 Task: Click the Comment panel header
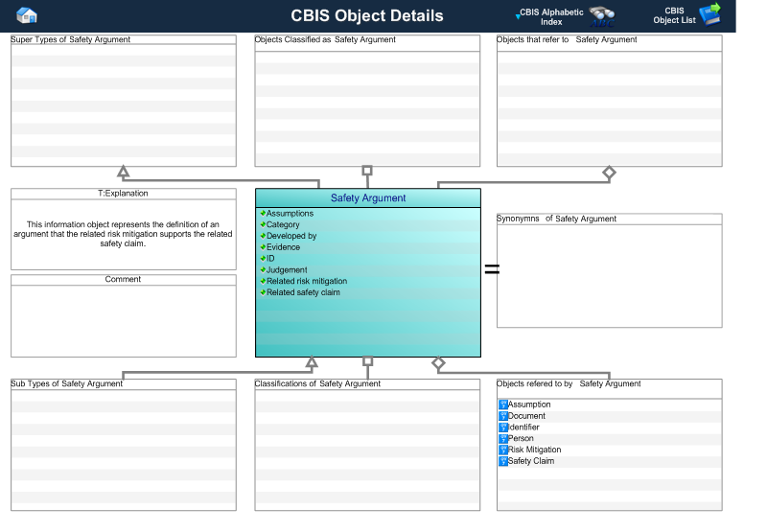coord(124,280)
